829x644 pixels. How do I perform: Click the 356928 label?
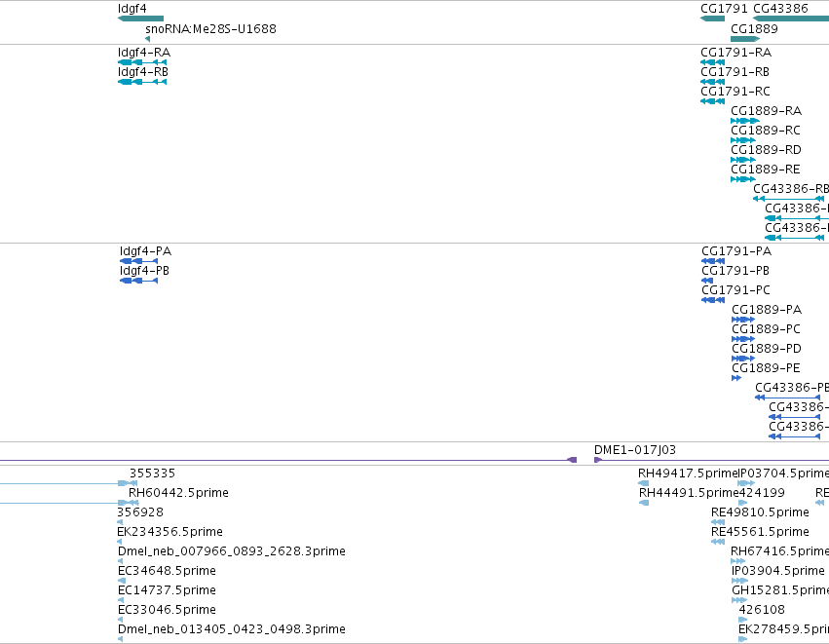pyautogui.click(x=140, y=512)
